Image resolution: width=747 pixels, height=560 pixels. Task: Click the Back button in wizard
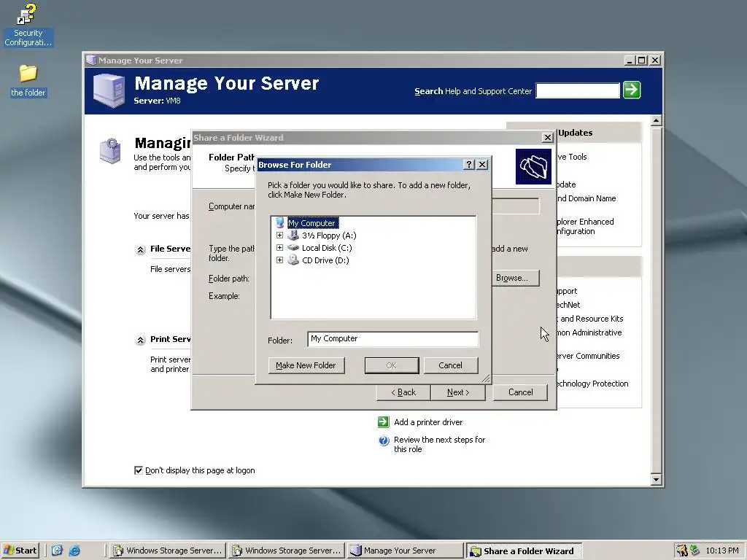coord(403,392)
